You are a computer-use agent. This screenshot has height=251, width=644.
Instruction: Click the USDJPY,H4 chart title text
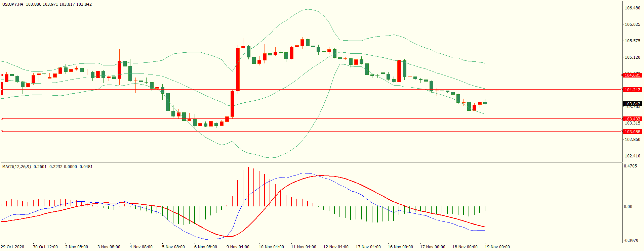click(13, 4)
